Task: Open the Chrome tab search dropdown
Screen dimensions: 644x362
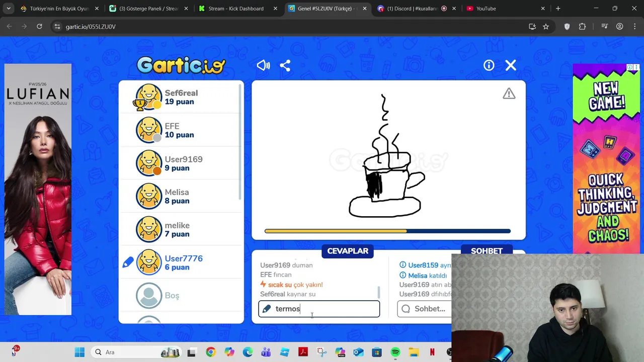Action: (9, 9)
